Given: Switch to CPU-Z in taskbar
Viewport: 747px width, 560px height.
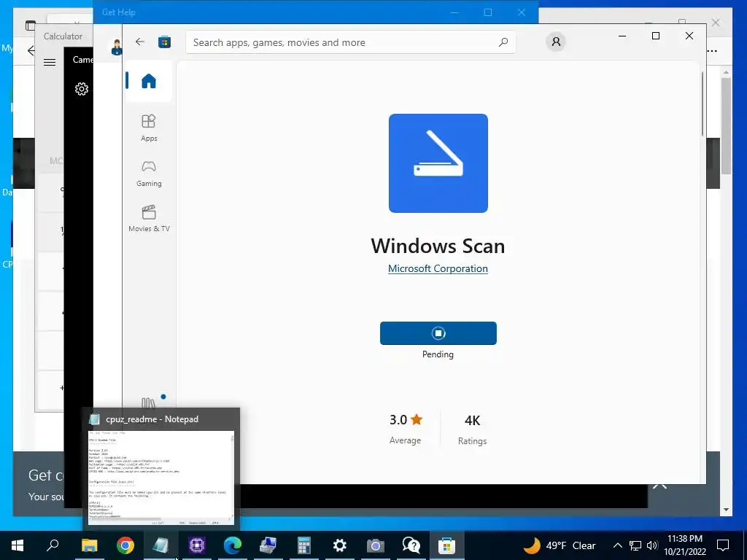Looking at the screenshot, I should point(196,545).
